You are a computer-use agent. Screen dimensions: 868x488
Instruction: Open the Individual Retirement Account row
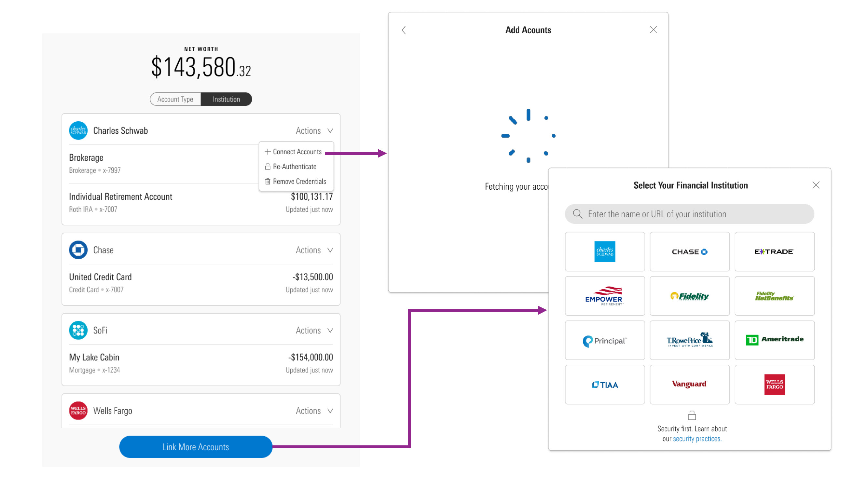pos(201,203)
